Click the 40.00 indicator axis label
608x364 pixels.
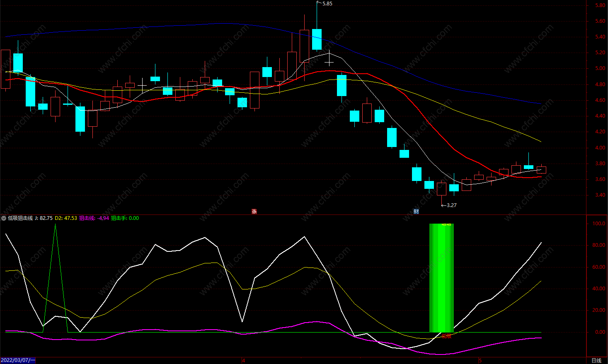click(599, 289)
